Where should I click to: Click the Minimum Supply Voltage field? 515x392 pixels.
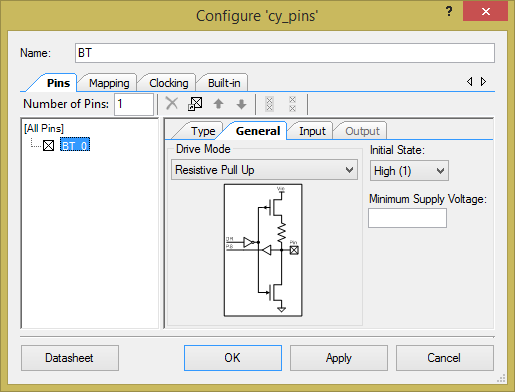407,218
